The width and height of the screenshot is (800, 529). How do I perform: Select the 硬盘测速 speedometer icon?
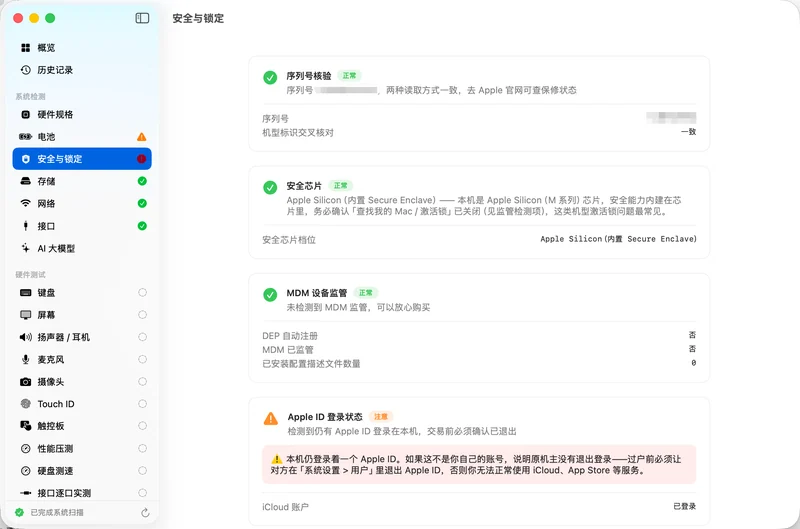coord(26,470)
